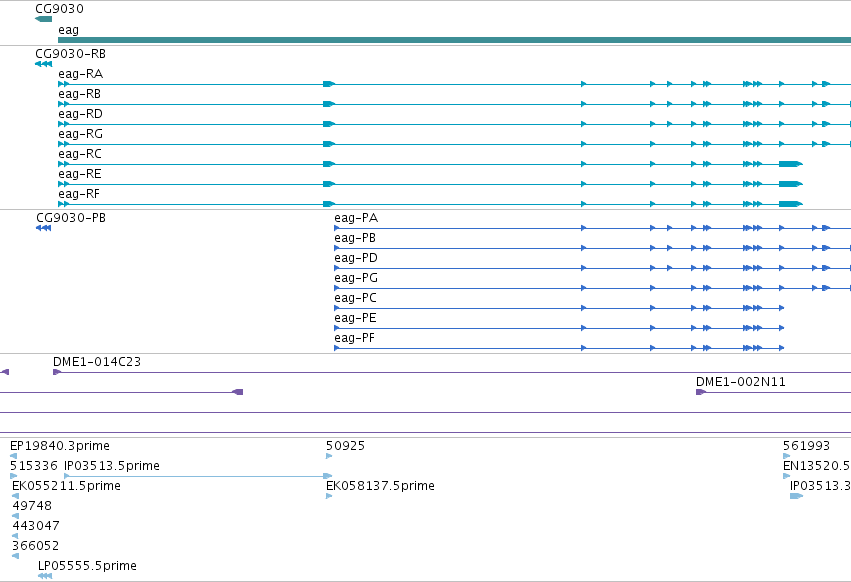Select the large final exon of eag-RF
This screenshot has width=851, height=582.
point(791,204)
